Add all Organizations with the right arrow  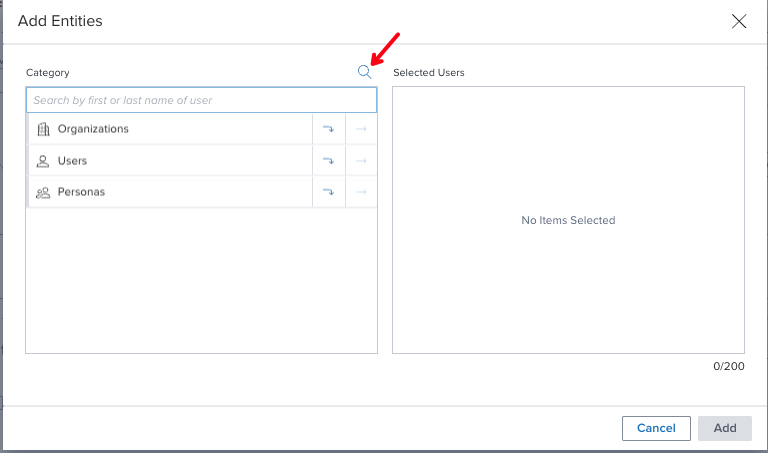click(x=361, y=129)
